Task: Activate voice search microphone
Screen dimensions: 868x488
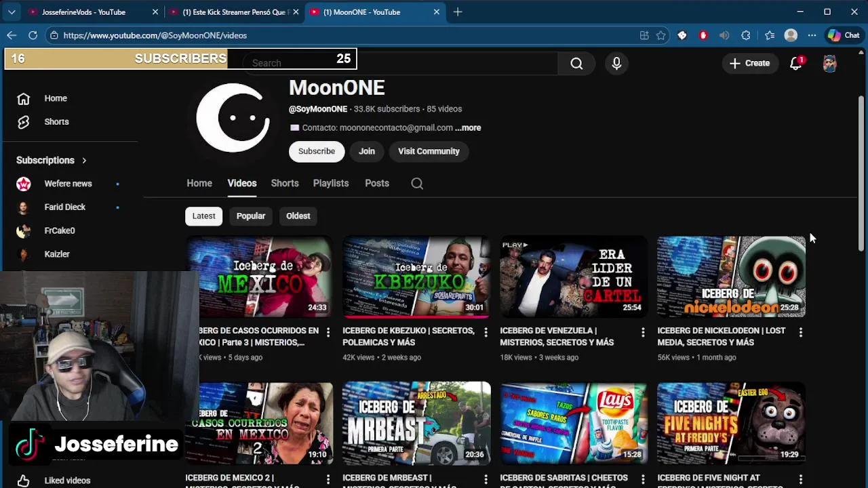Action: click(x=616, y=63)
